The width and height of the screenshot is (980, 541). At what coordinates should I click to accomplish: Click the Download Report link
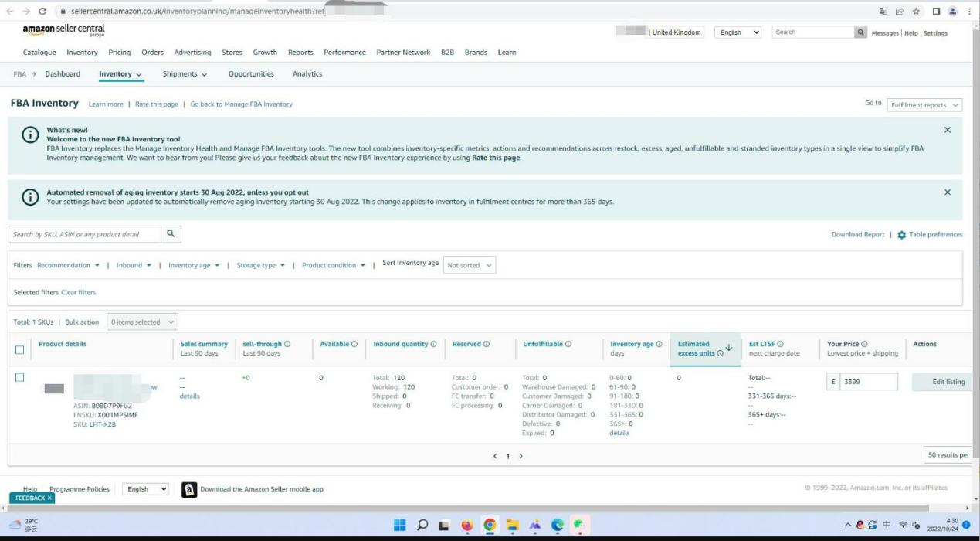pyautogui.click(x=858, y=235)
